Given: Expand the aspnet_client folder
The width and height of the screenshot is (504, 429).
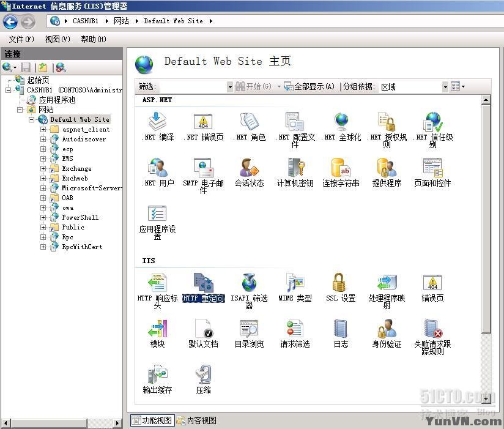Looking at the screenshot, I should [43, 129].
